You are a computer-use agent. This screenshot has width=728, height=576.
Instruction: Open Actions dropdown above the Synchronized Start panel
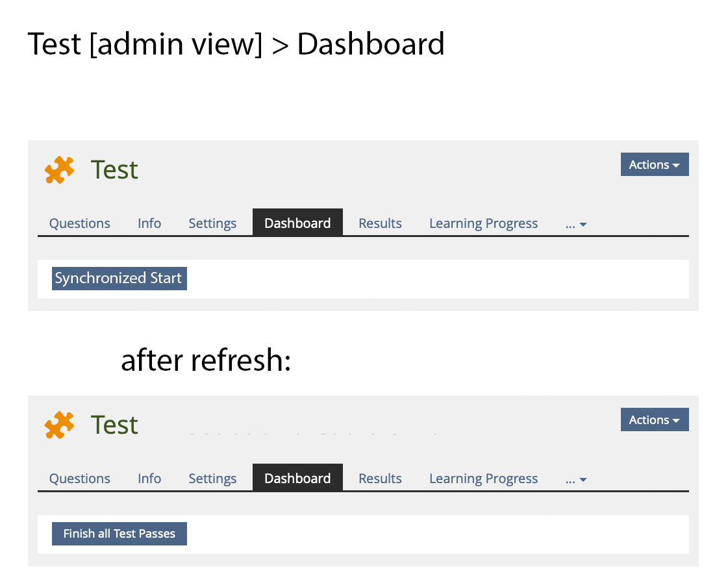(654, 165)
